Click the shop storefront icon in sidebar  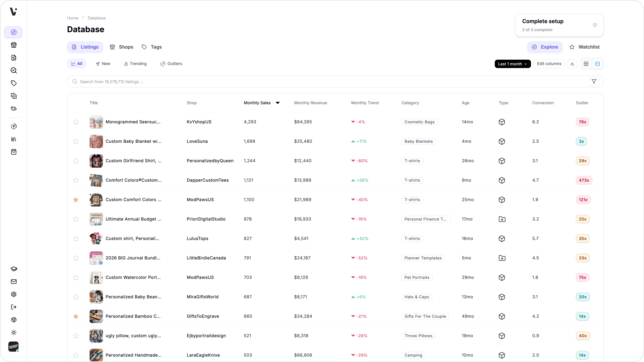click(14, 45)
